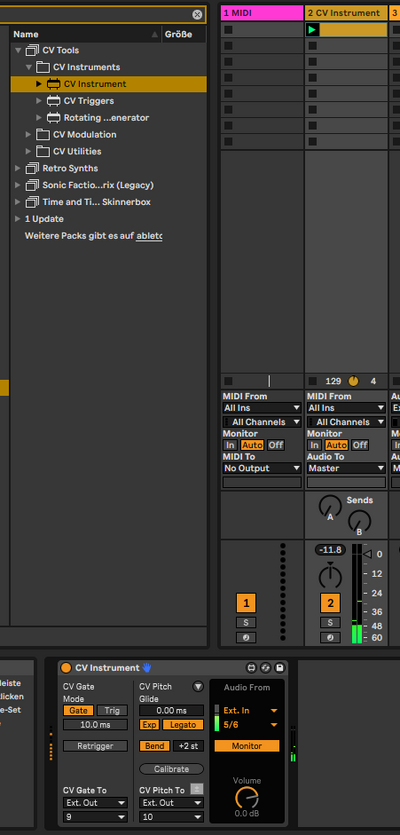The image size is (400, 835).
Task: Clear the browser search field
Action: tap(197, 14)
